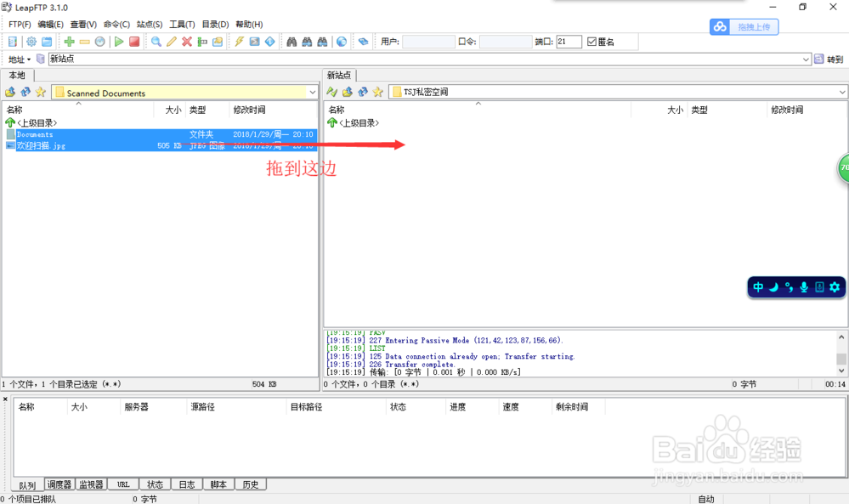Open the TSJ私密空间 remote path dropdown

pyautogui.click(x=842, y=92)
